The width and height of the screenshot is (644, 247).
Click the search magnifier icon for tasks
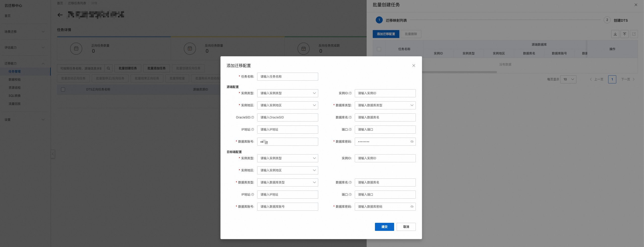point(108,68)
